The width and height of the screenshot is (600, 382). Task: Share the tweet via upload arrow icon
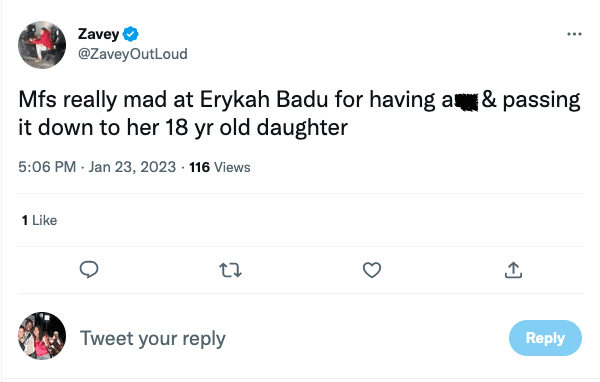pos(513,270)
